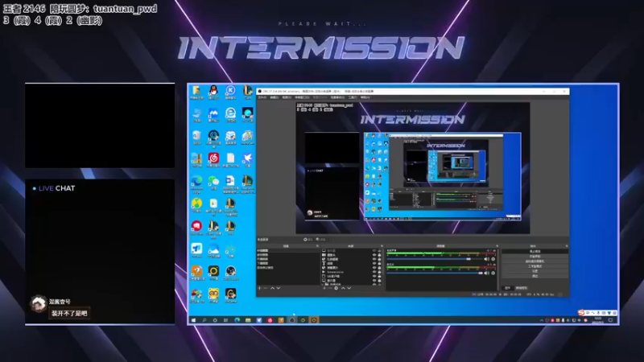Viewport: 644px width, 362px height.
Task: Open the Word document on the desktop
Action: pyautogui.click(x=230, y=180)
